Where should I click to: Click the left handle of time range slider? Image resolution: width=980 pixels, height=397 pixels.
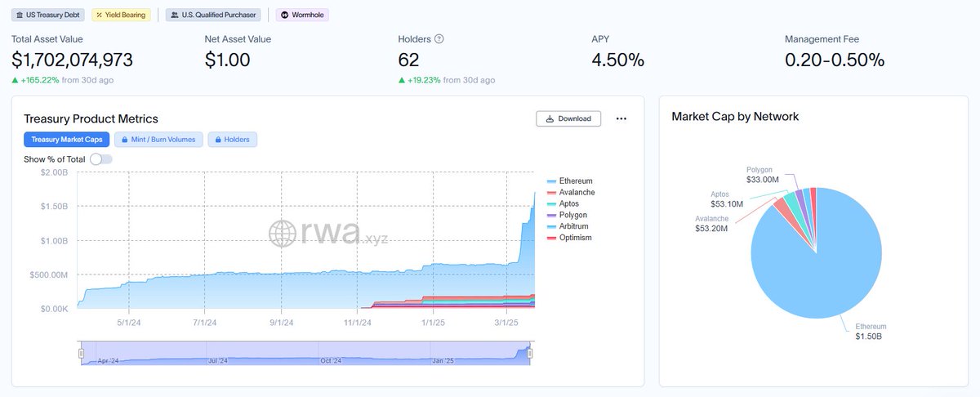click(81, 354)
